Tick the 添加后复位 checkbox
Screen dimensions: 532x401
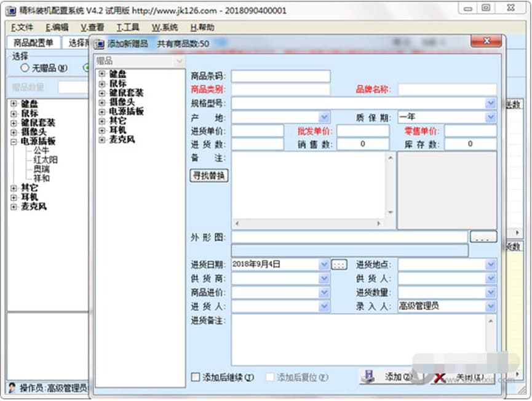click(270, 377)
